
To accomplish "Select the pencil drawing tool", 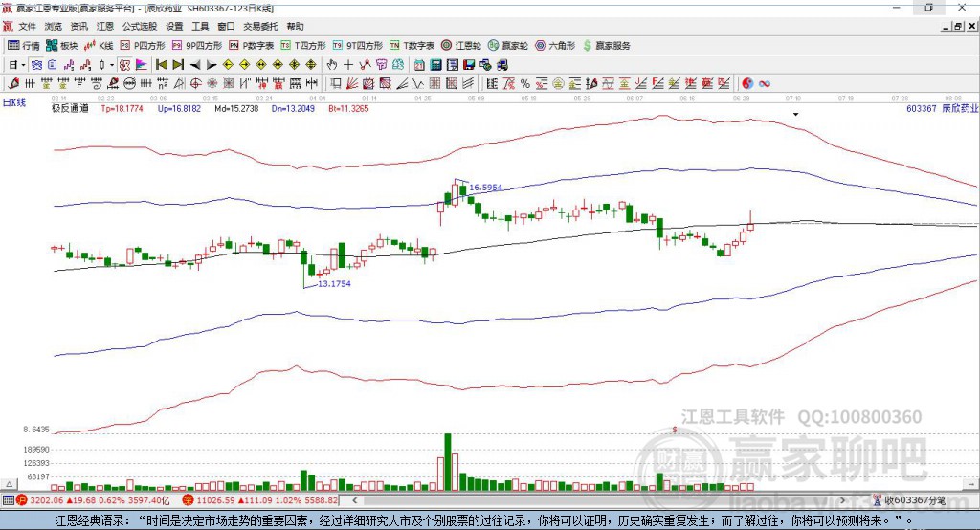I will [13, 83].
